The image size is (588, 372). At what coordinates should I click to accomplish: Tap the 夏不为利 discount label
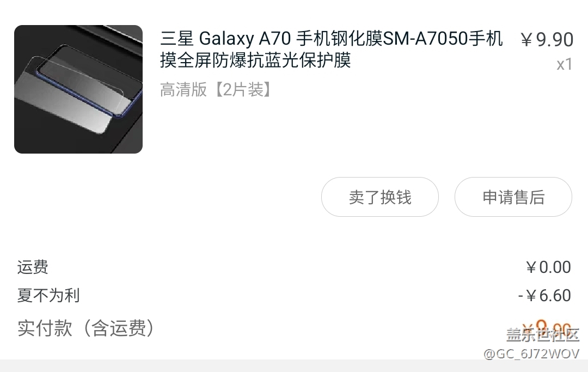point(48,296)
